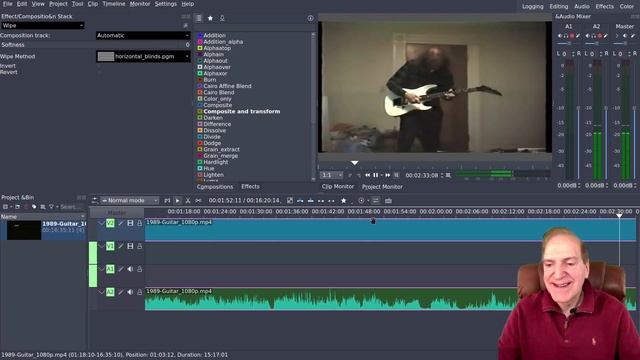The width and height of the screenshot is (640, 360).
Task: Click the mix/subtitle toolbox icon
Action: 388,200
